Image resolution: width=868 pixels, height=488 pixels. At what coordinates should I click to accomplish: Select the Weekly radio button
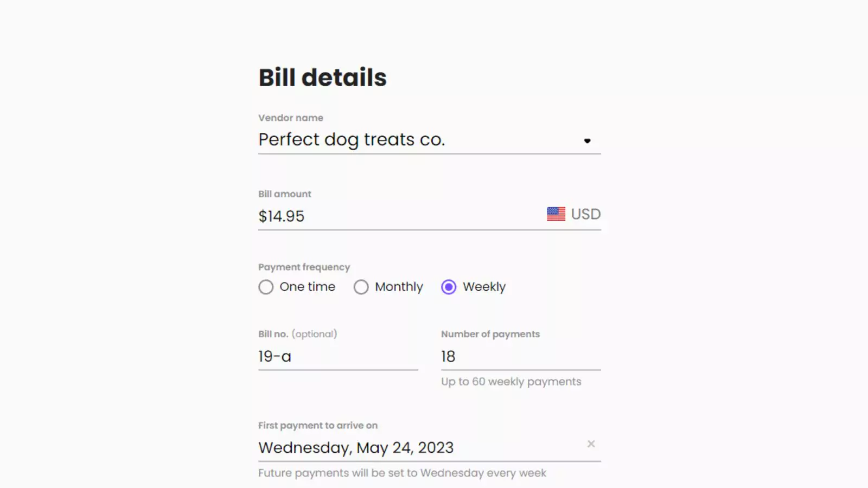click(x=449, y=287)
